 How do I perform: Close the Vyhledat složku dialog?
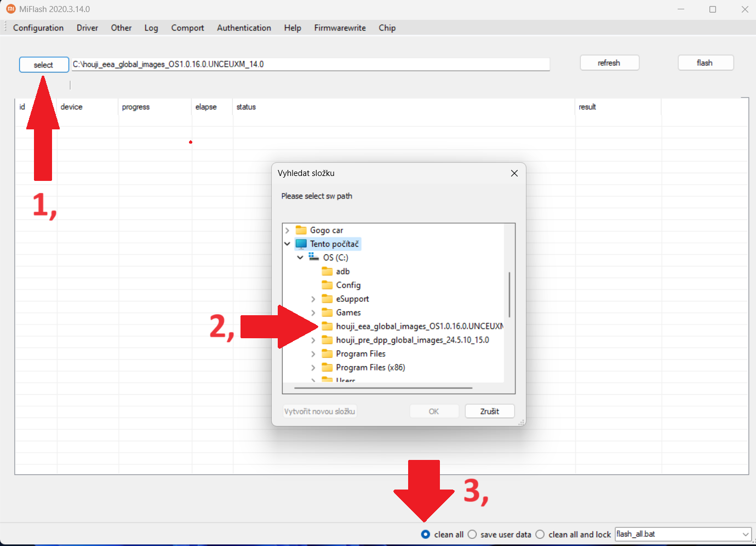[x=514, y=173]
